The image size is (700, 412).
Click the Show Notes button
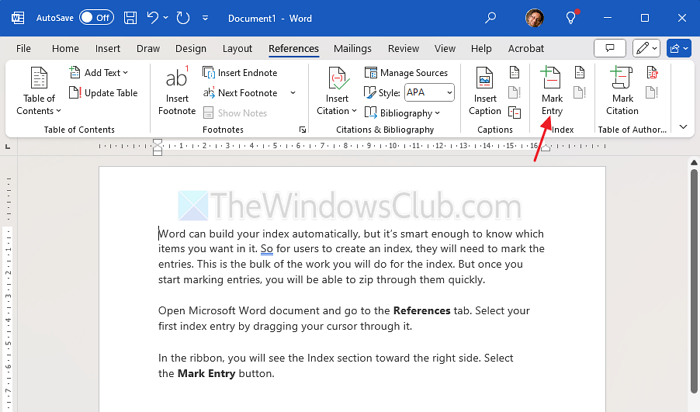(235, 113)
